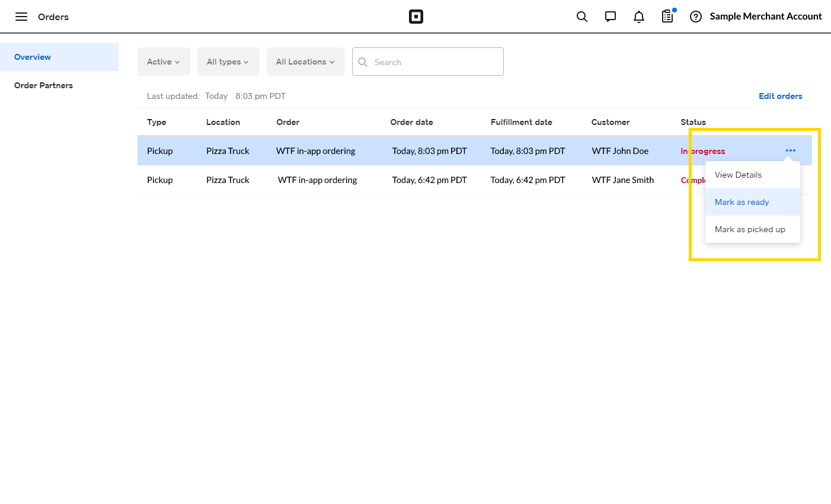Click the In progress status text

pyautogui.click(x=703, y=151)
